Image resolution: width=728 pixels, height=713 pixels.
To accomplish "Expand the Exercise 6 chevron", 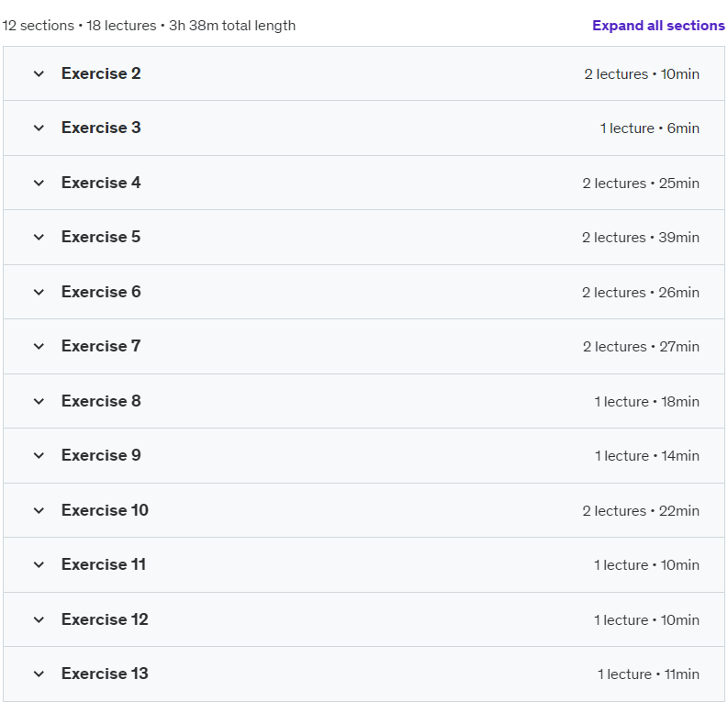I will [x=39, y=292].
